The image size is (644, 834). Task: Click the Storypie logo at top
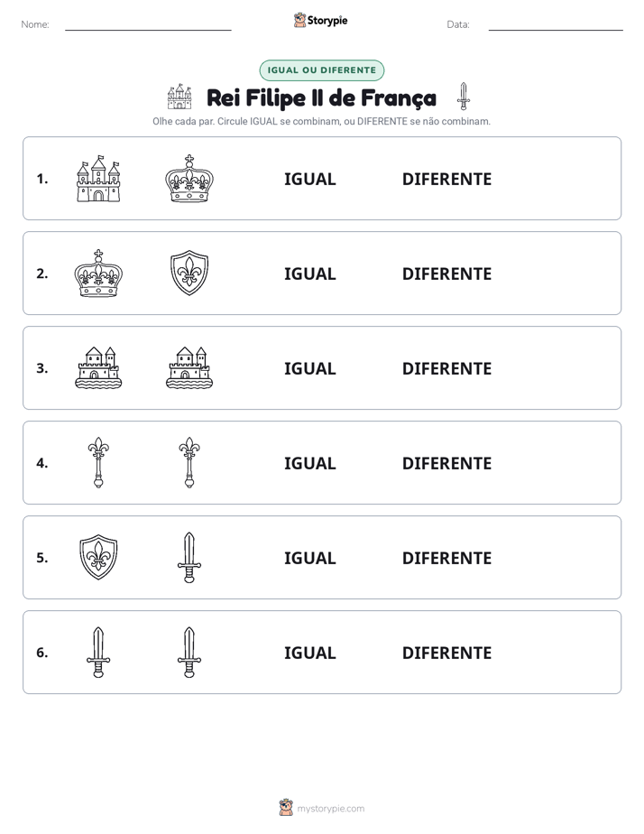tap(321, 20)
